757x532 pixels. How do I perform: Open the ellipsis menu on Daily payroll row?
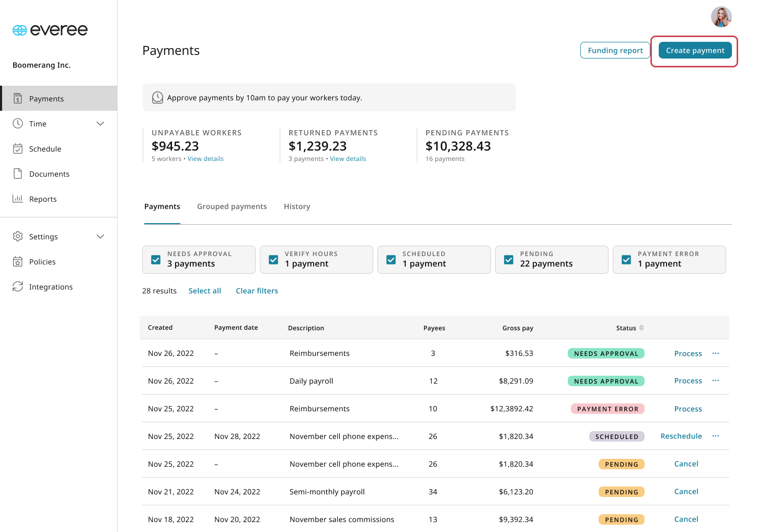pyautogui.click(x=716, y=380)
